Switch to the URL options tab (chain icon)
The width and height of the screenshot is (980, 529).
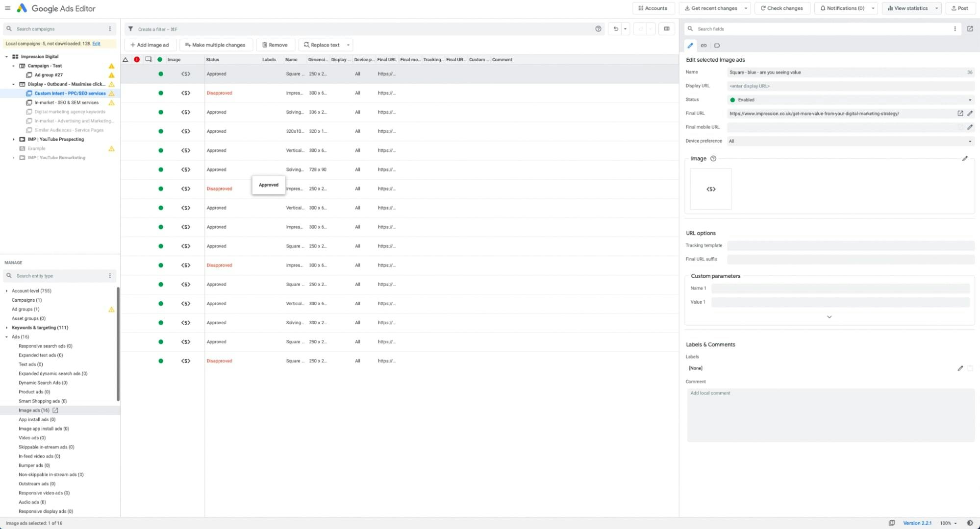point(704,45)
